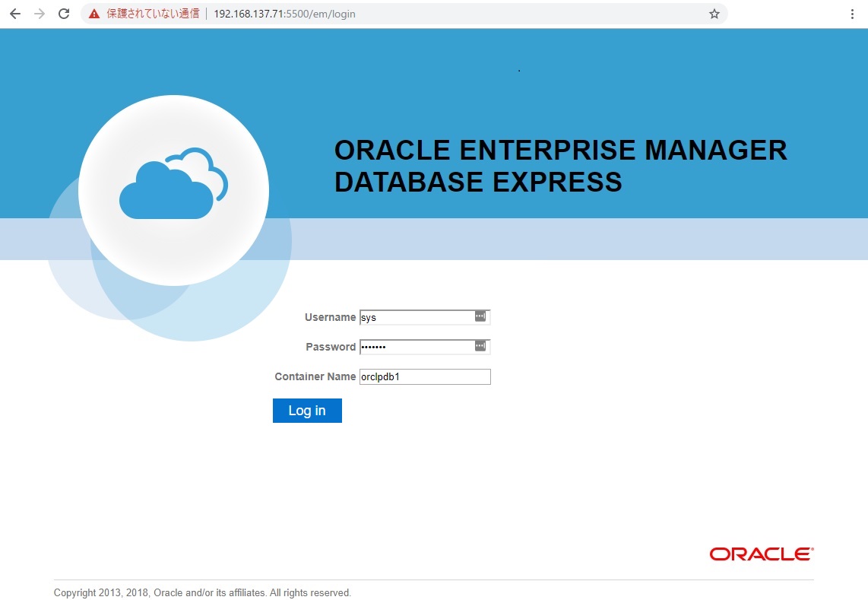Click the blue cloud logo graphic

click(173, 189)
